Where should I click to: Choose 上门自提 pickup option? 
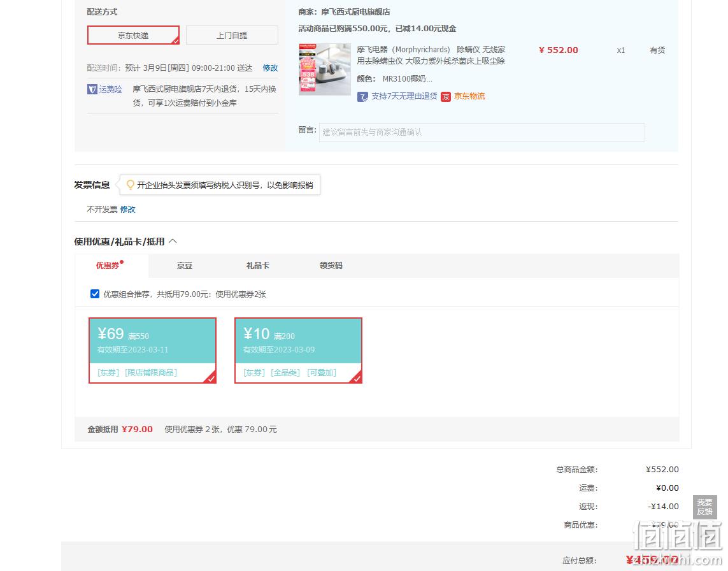(x=232, y=35)
